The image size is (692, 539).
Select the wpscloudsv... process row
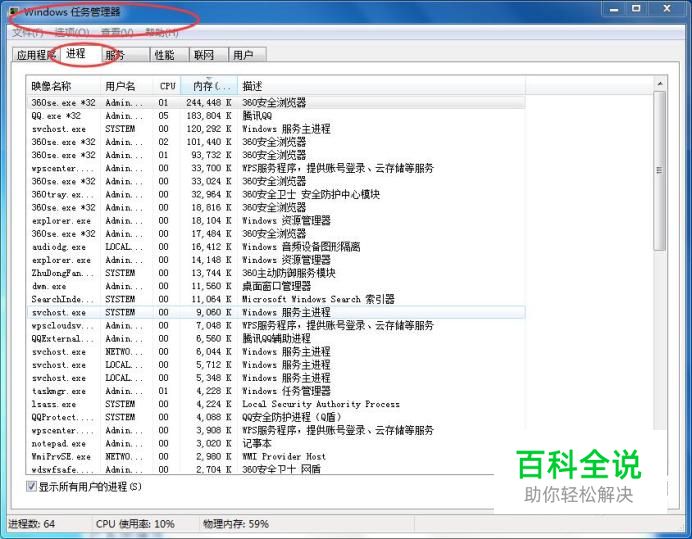tap(276, 325)
